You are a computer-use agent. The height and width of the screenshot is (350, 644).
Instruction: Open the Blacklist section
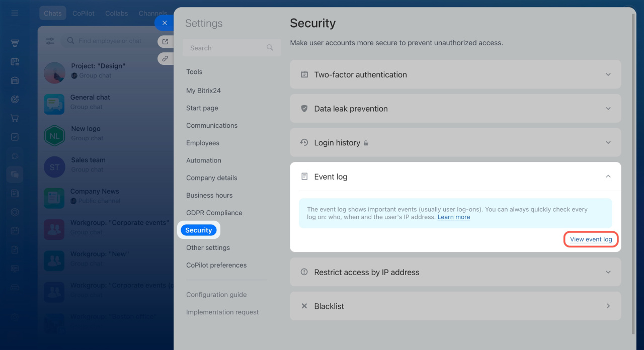[x=608, y=306]
